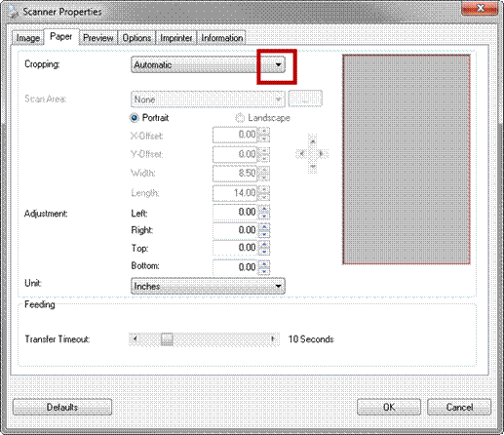Click the Right adjustment value field
Image resolution: width=504 pixels, height=435 pixels.
click(x=235, y=230)
